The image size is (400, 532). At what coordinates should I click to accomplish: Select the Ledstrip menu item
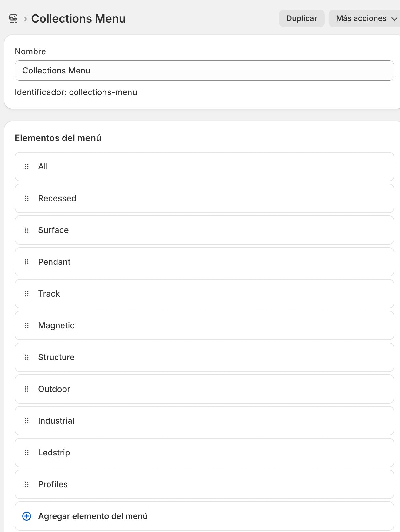click(x=204, y=453)
